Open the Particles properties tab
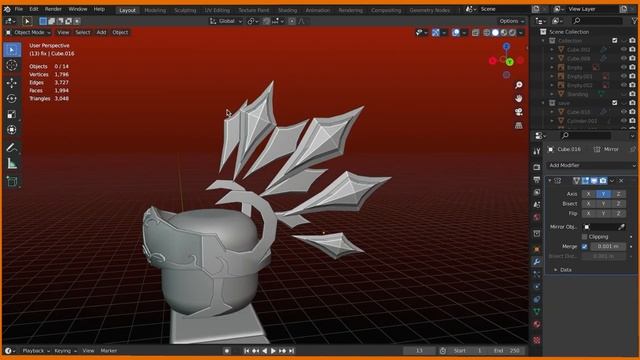The height and width of the screenshot is (360, 640). (537, 274)
